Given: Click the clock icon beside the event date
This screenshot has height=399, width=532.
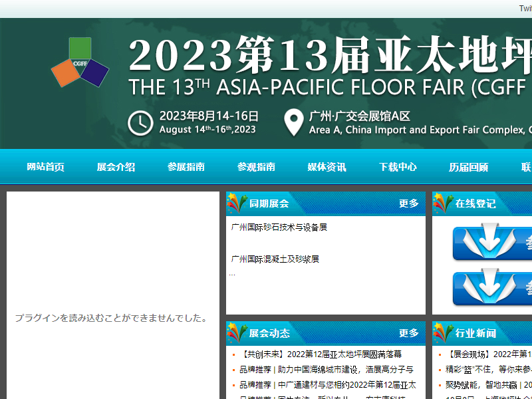Looking at the screenshot, I should tap(140, 123).
